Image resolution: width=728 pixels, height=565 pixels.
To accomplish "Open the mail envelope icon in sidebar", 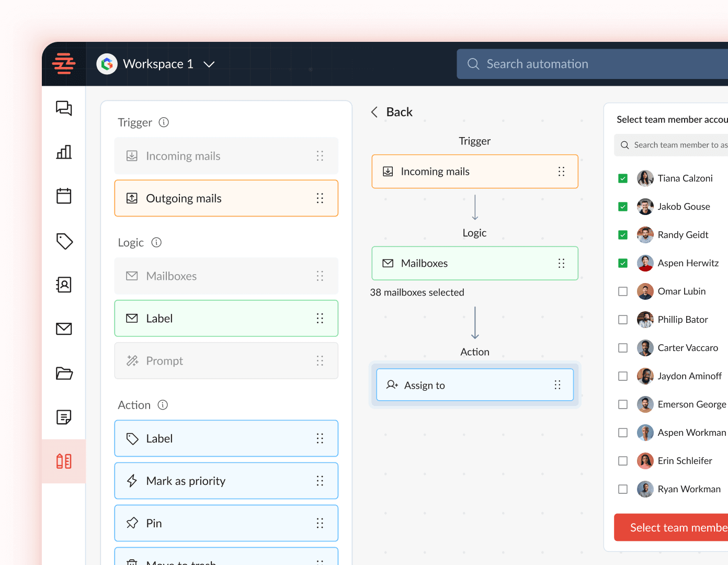I will (x=64, y=329).
